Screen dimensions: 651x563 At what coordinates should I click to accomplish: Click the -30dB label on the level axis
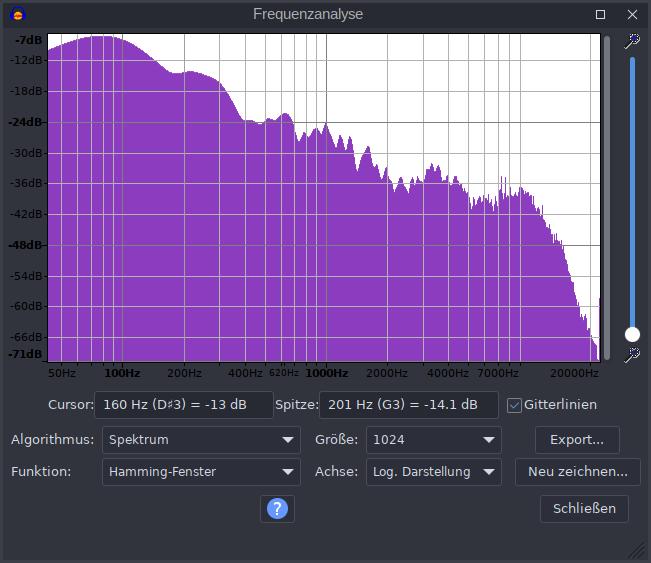pos(26,153)
